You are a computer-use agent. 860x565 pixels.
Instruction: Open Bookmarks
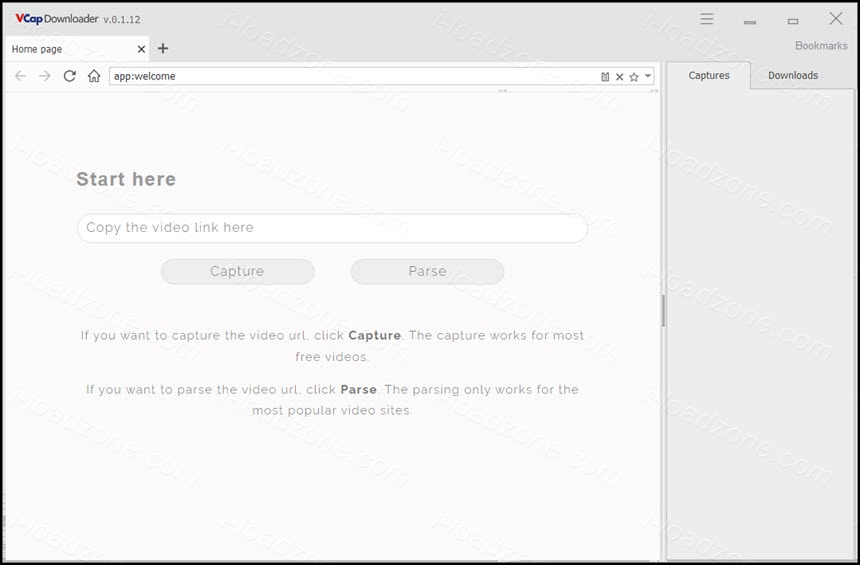click(x=821, y=46)
